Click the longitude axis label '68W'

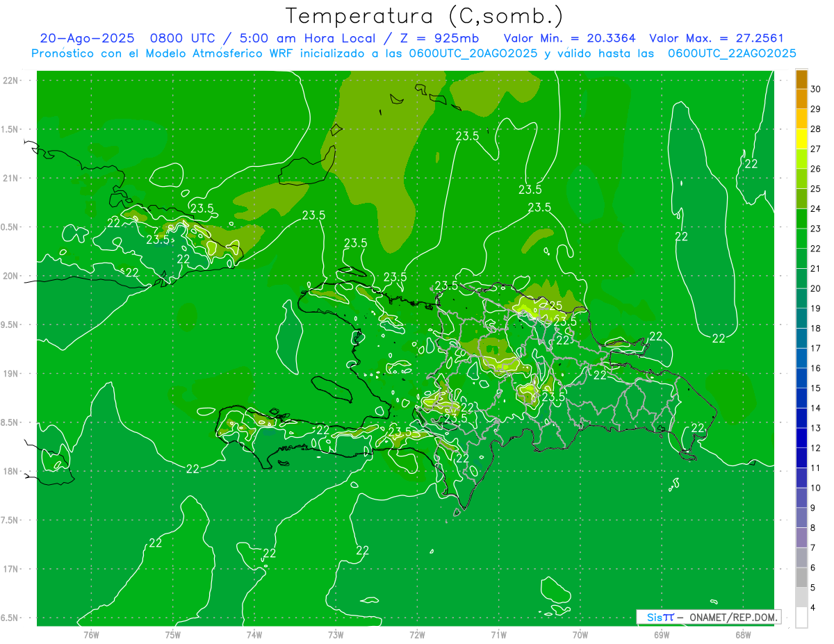click(743, 634)
